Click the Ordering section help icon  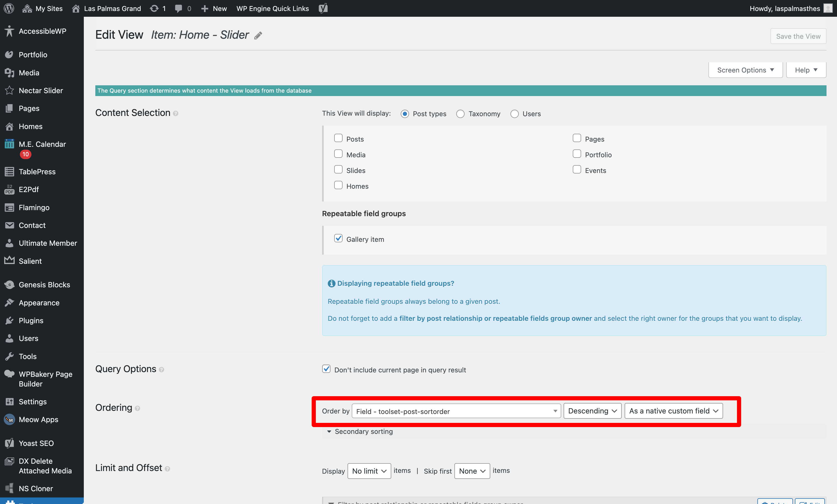click(x=137, y=408)
